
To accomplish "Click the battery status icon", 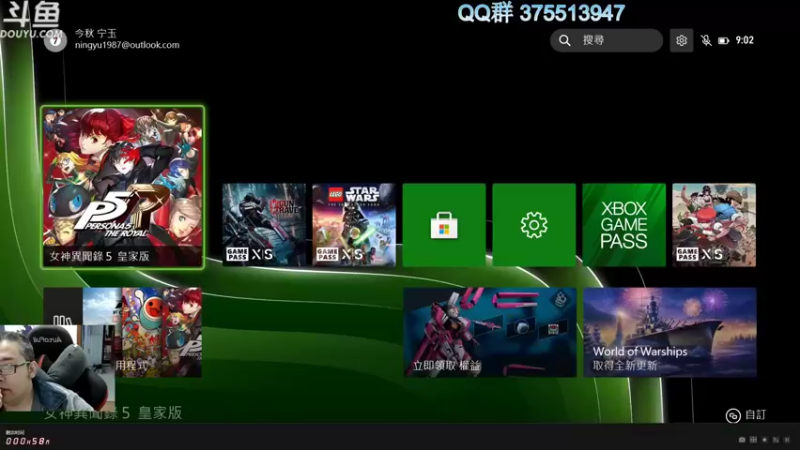I will click(x=723, y=41).
